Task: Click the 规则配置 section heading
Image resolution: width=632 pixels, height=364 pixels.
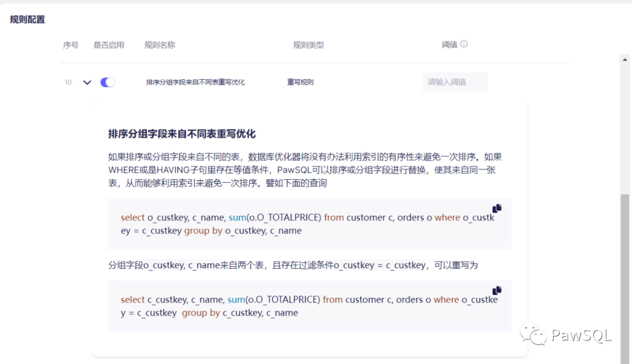Action: pyautogui.click(x=28, y=19)
